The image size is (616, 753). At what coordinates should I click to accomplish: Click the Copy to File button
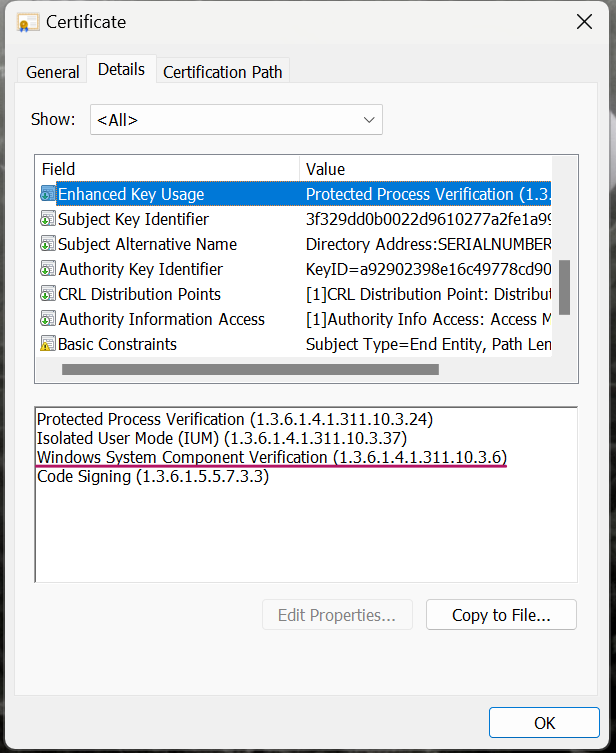[x=501, y=615]
